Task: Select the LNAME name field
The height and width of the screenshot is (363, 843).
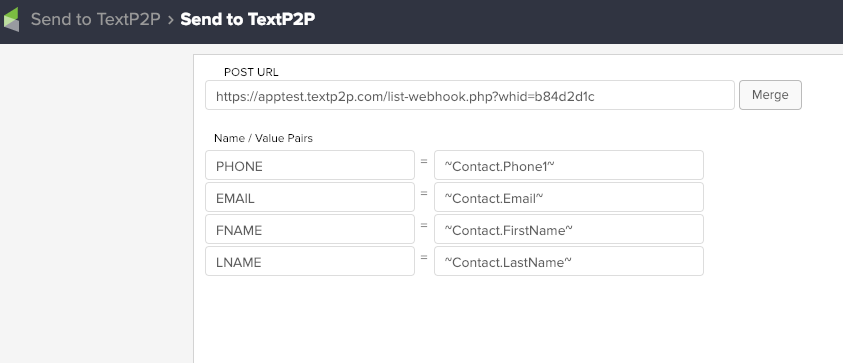Action: [310, 261]
